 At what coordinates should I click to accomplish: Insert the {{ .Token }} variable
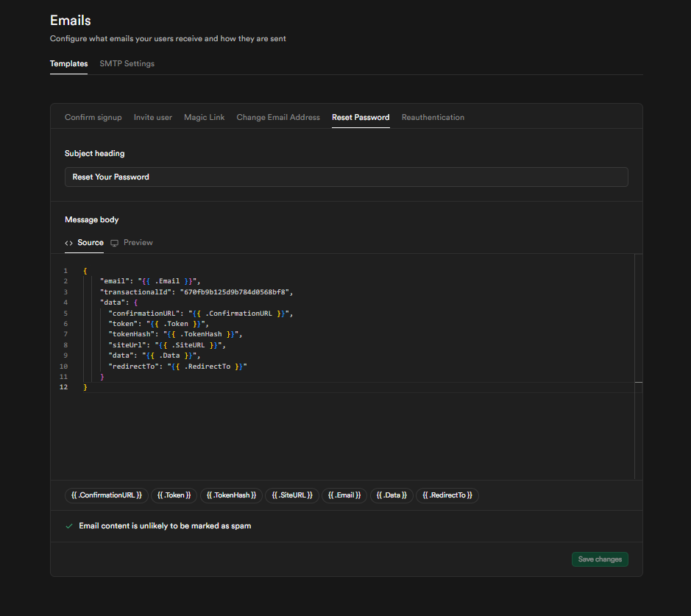tap(174, 495)
